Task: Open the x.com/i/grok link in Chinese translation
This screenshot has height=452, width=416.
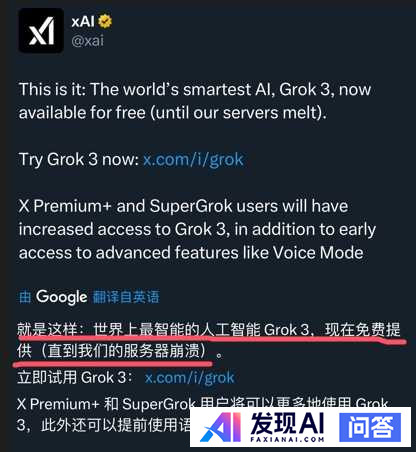Action: (x=190, y=378)
